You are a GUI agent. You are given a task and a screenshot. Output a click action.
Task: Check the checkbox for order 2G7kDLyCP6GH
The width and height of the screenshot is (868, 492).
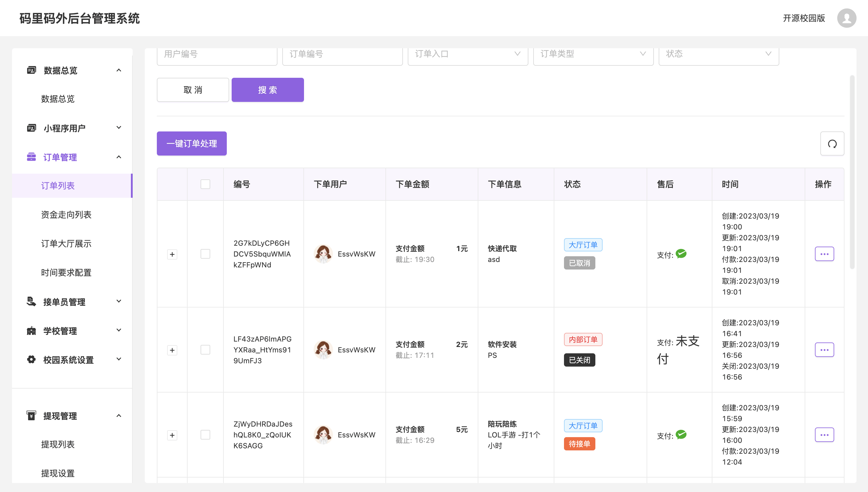(205, 254)
